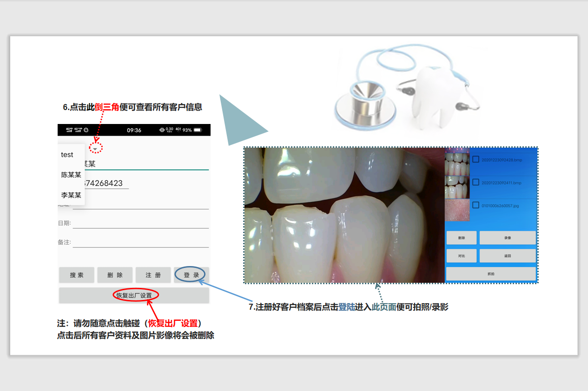588x391 pixels.
Task: Click the round alarm icon in phone status bar
Action: [86, 130]
